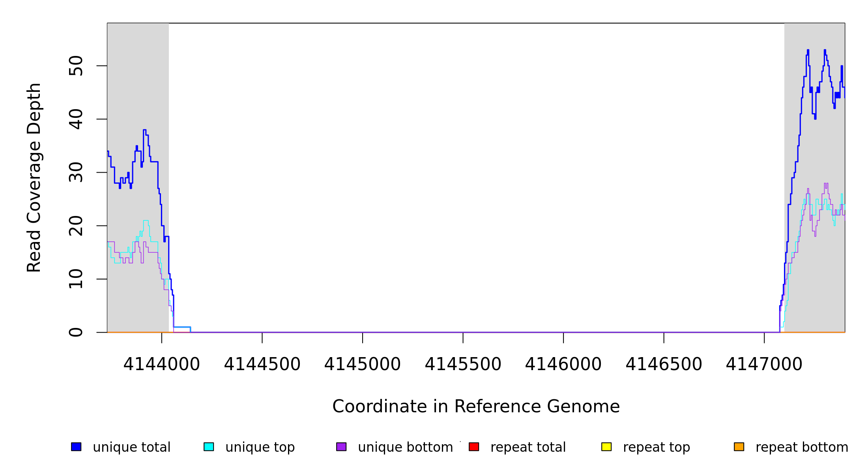Screen dimensions: 868x473
Task: Click the 4147000 x-axis tick label
Action: [x=764, y=364]
